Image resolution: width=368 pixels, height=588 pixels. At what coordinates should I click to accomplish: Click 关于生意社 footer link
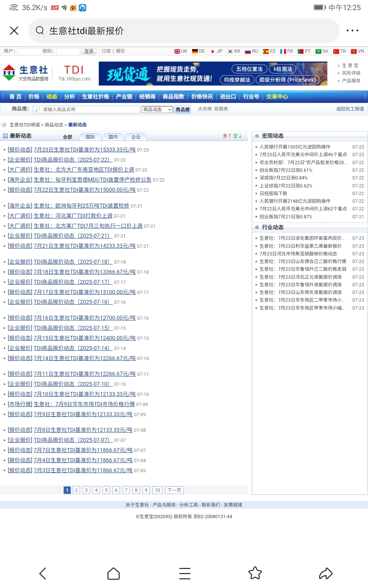(137, 505)
